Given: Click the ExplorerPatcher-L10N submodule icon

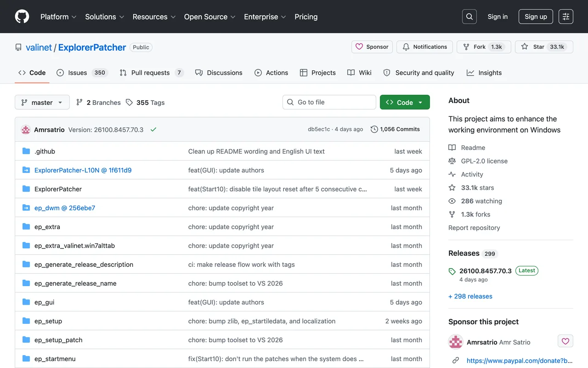Looking at the screenshot, I should [x=26, y=170].
